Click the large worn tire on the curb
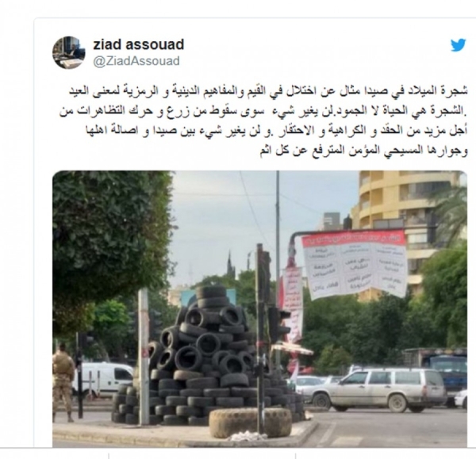Viewport: 476px width, 459px height. pos(251,423)
